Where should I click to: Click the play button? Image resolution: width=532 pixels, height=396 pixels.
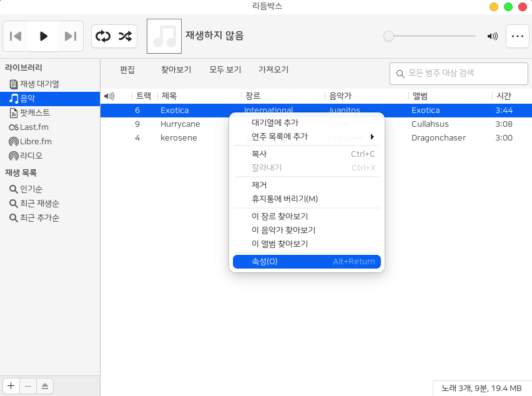(x=44, y=36)
